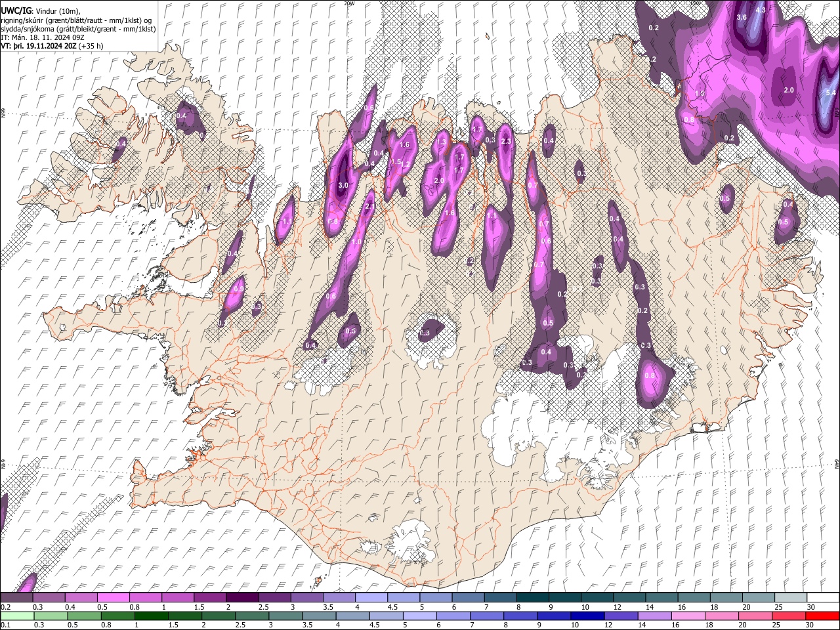
Task: Click the '1.2' precipitation value on the map
Action: [x=406, y=164]
